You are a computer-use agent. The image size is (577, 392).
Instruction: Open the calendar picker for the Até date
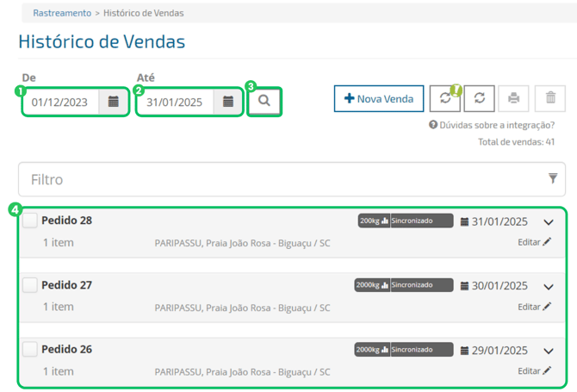tap(228, 102)
